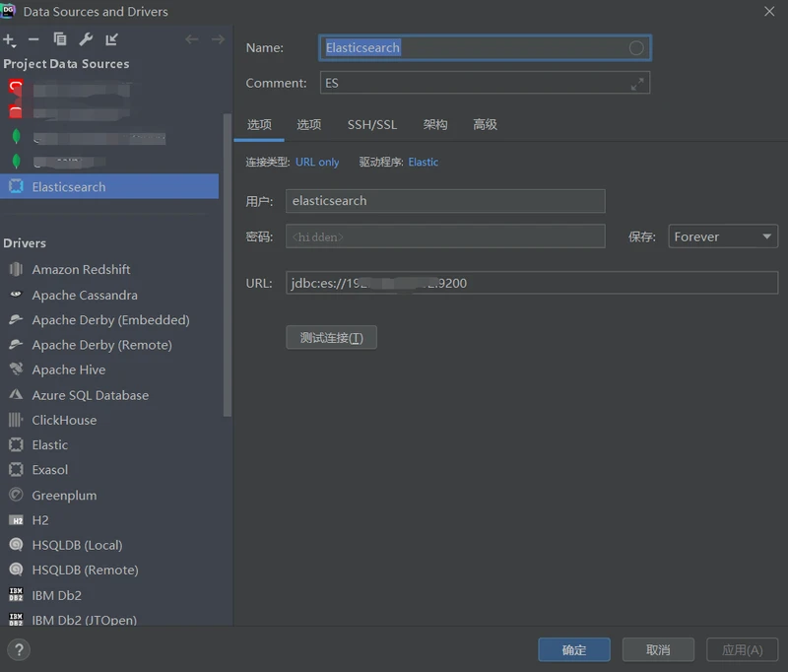Viewport: 788px width, 672px height.
Task: Click the Comment input field
Action: click(x=485, y=83)
